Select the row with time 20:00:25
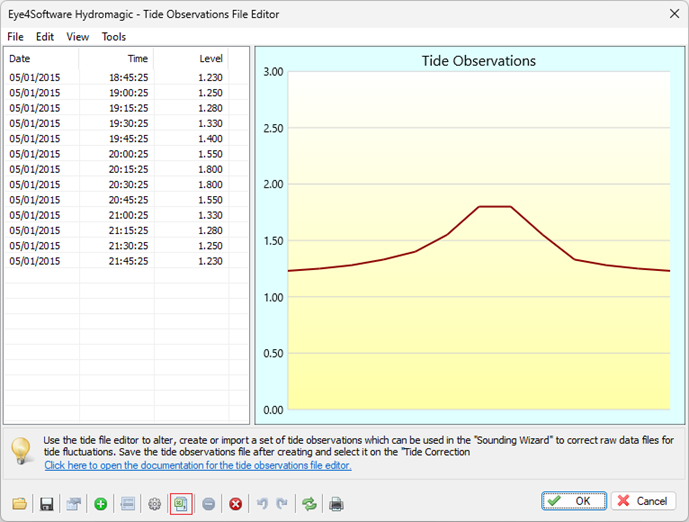 click(126, 154)
